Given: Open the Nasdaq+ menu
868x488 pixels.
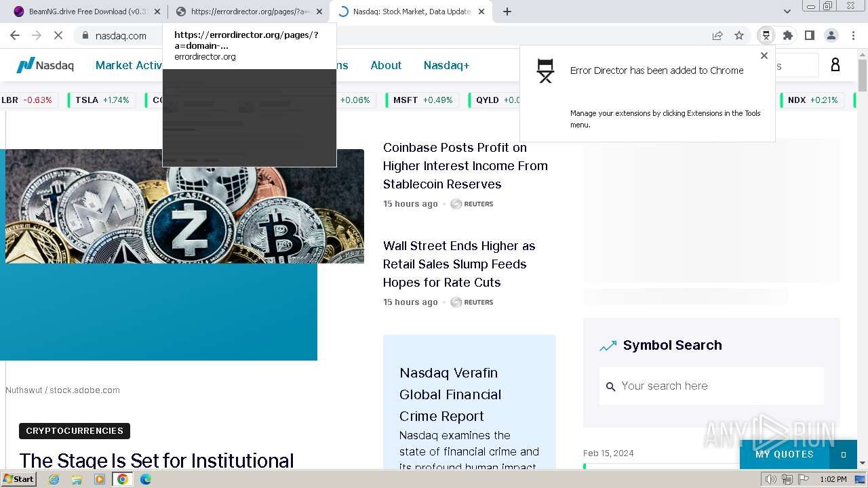Looking at the screenshot, I should click(446, 65).
